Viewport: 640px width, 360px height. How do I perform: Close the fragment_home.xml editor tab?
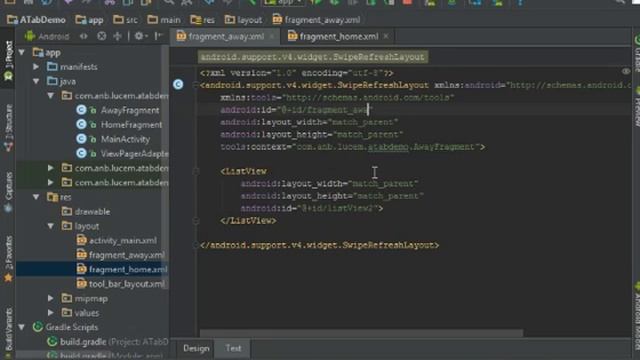tap(386, 36)
